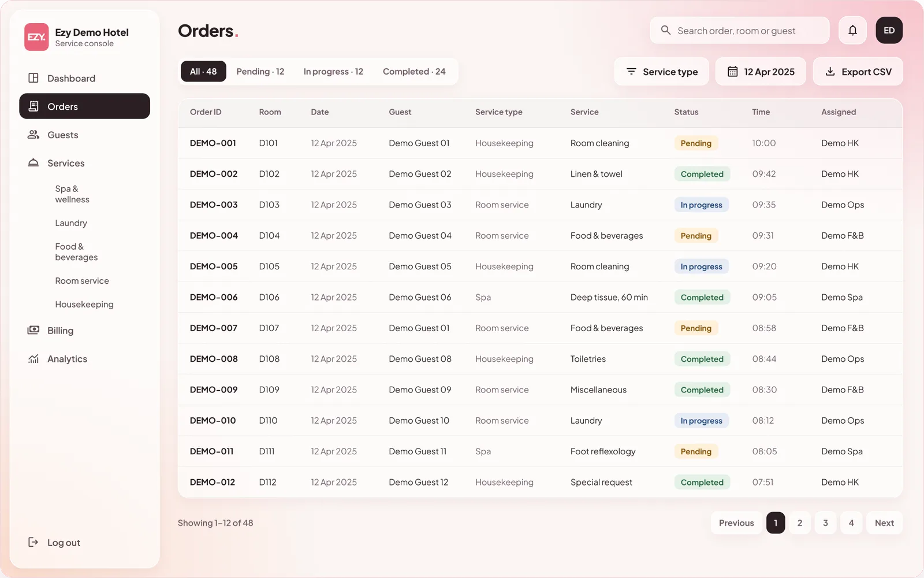Screen dimensions: 924x578
Task: Select the All · 48 tab
Action: pyautogui.click(x=203, y=72)
